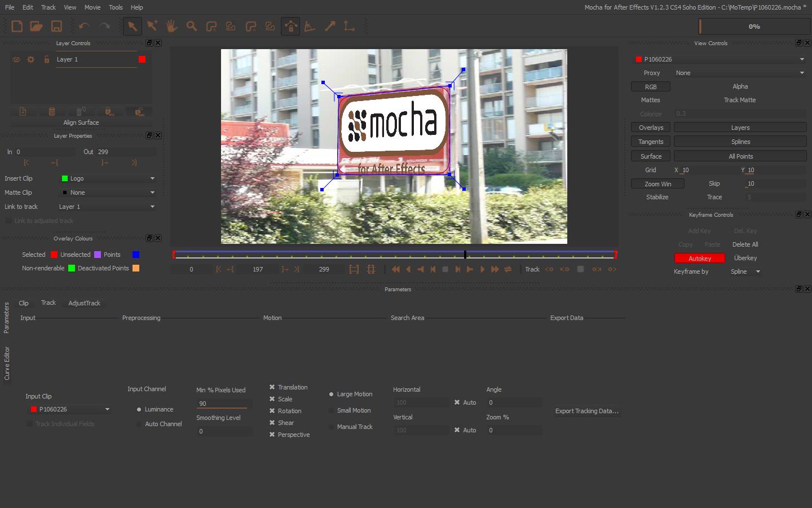Viewport: 812px width, 508px height.
Task: Click the Delete All keyframes button
Action: pyautogui.click(x=745, y=244)
